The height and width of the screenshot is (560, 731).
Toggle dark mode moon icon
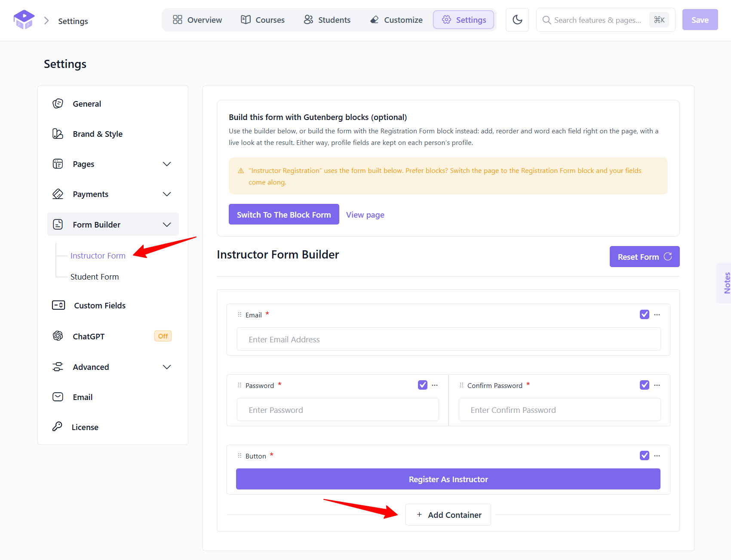[517, 20]
